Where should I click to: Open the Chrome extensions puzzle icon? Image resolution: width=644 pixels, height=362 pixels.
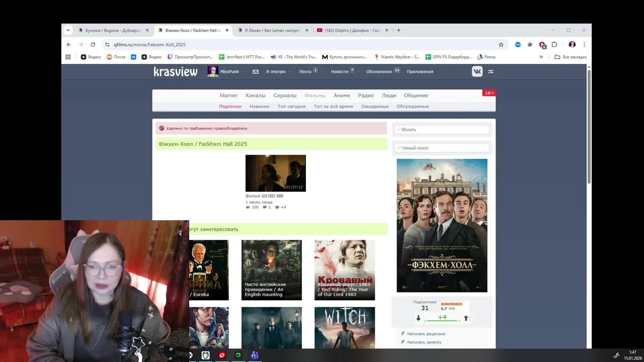pyautogui.click(x=554, y=44)
